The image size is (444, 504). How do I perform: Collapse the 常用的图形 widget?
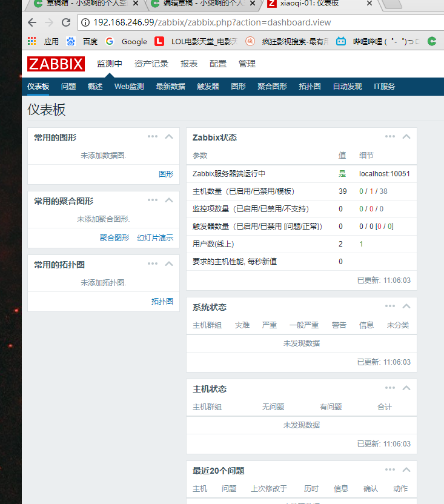[169, 137]
